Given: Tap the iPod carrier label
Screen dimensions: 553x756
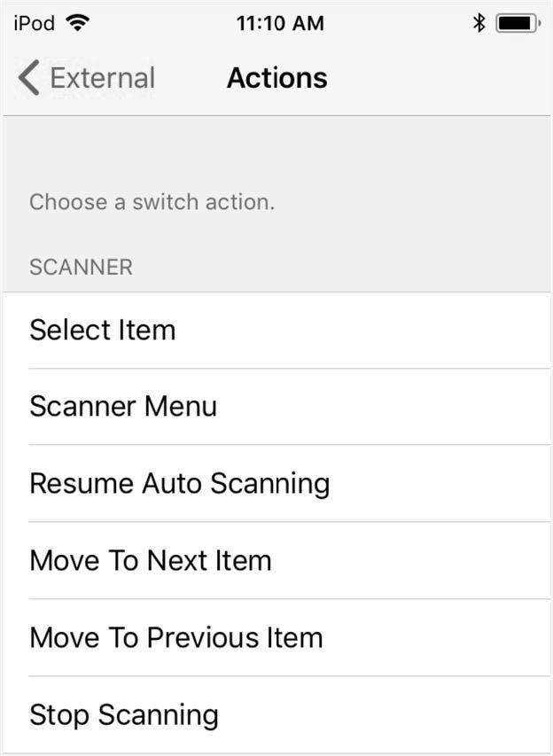Looking at the screenshot, I should click(x=35, y=23).
